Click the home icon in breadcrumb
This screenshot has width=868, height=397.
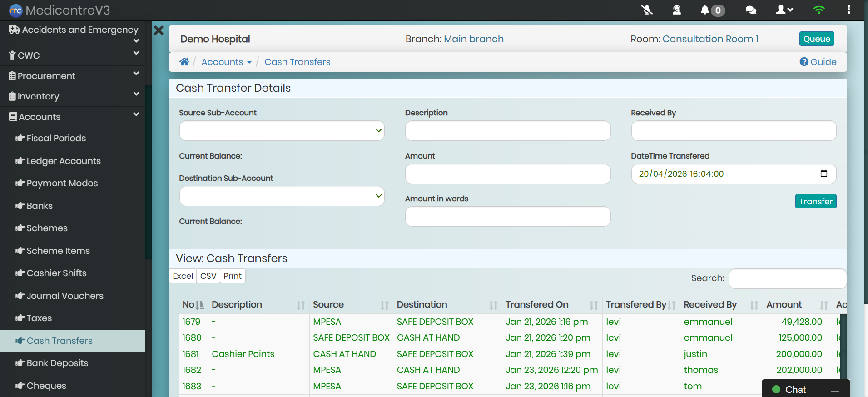tap(184, 62)
